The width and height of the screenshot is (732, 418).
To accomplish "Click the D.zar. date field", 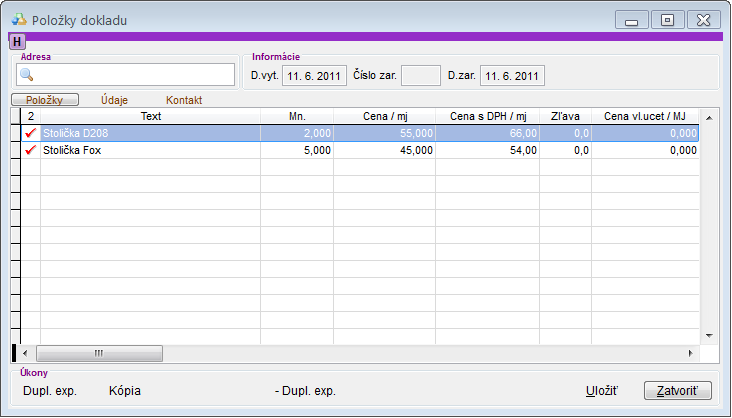I will [x=512, y=76].
